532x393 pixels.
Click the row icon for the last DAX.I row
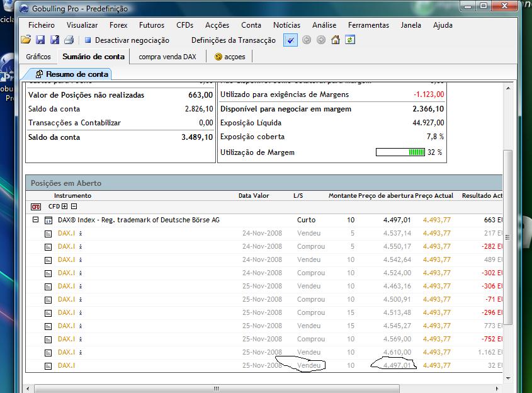tap(48, 366)
